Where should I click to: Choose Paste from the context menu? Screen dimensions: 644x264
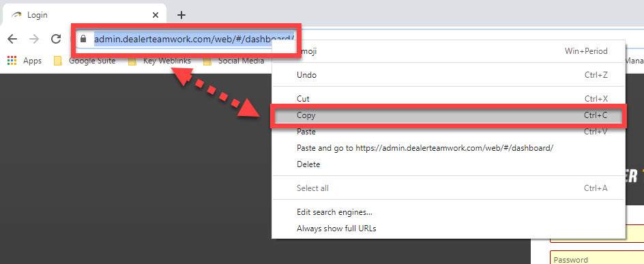pos(448,132)
